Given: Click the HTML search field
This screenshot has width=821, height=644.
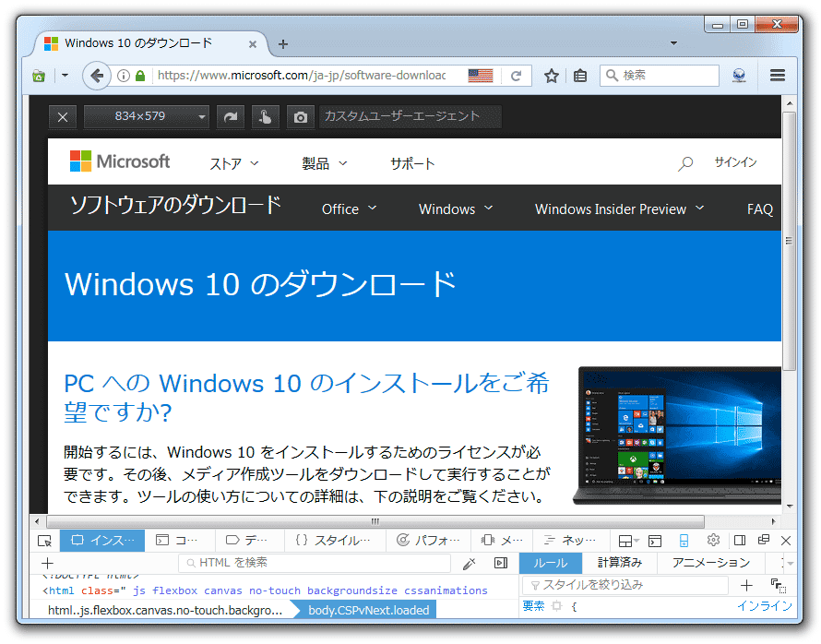Looking at the screenshot, I should (x=315, y=563).
